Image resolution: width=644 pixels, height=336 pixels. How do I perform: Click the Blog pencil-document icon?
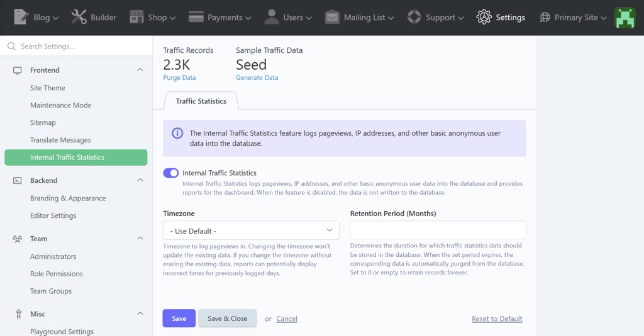21,17
